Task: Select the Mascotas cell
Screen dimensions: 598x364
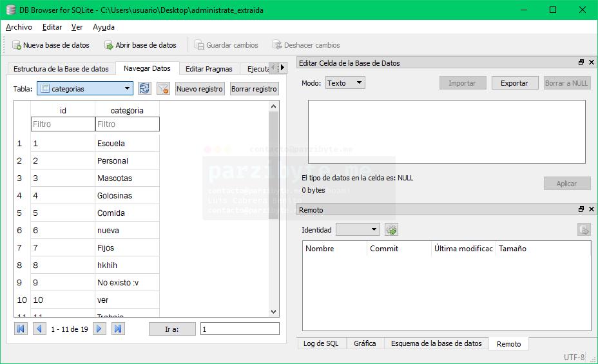Action: 128,178
